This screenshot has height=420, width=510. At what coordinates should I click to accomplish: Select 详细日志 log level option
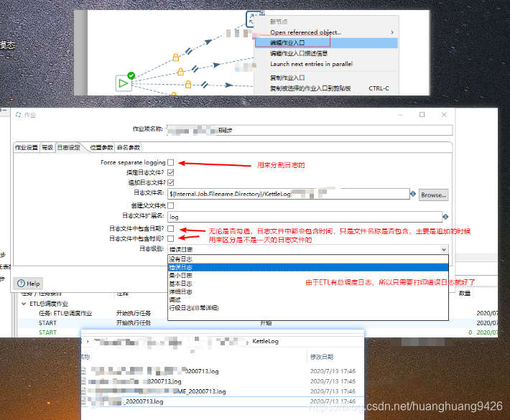point(308,291)
